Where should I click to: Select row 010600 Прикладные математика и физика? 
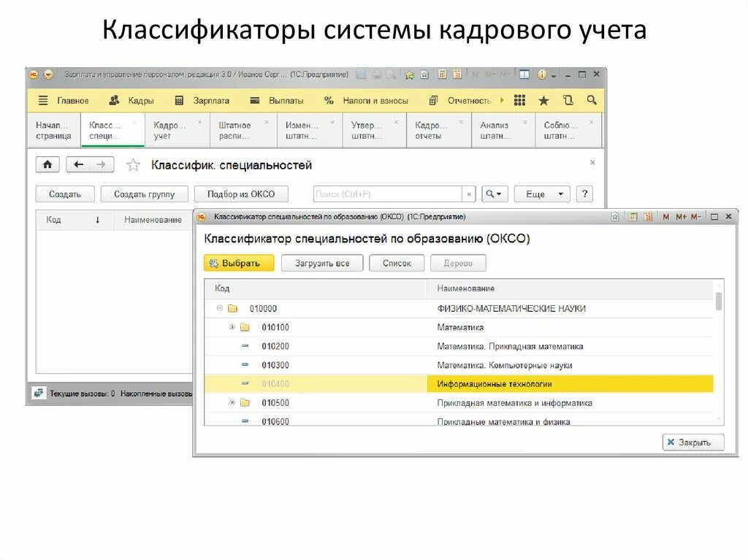click(x=459, y=421)
